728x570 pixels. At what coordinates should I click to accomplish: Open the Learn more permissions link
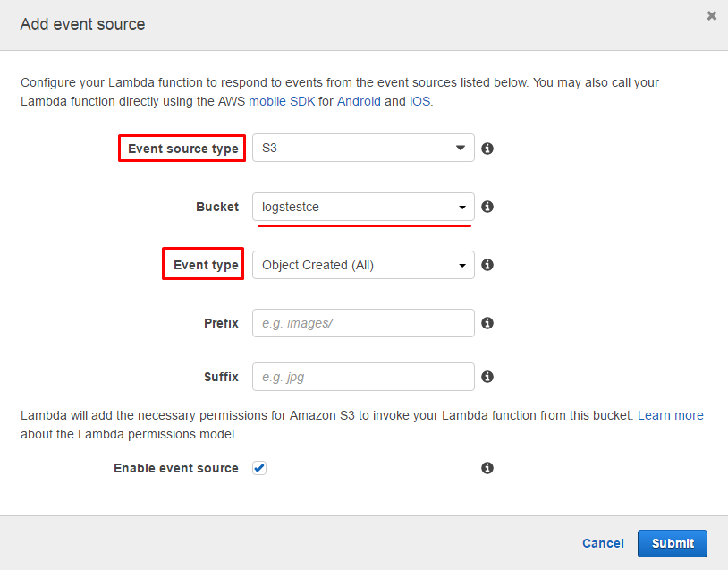coord(671,415)
